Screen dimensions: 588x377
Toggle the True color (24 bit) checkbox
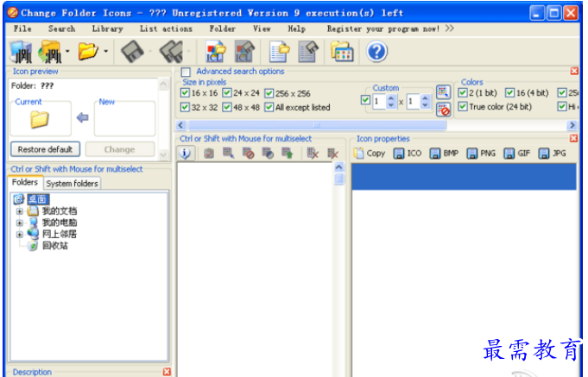463,107
